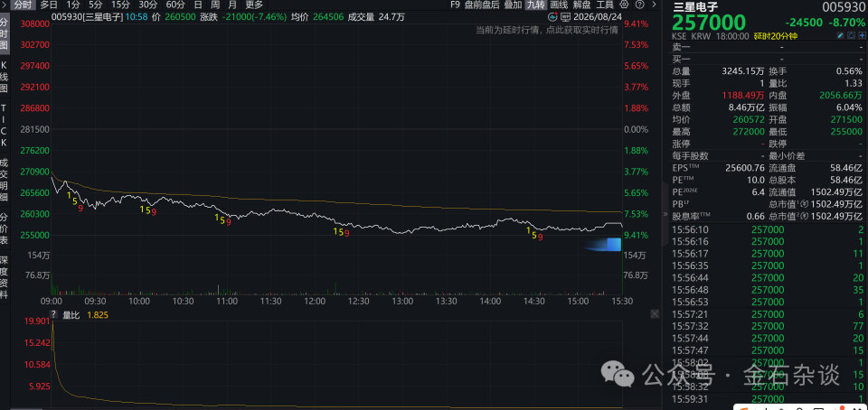Switch to the 15分 chart

point(120,5)
